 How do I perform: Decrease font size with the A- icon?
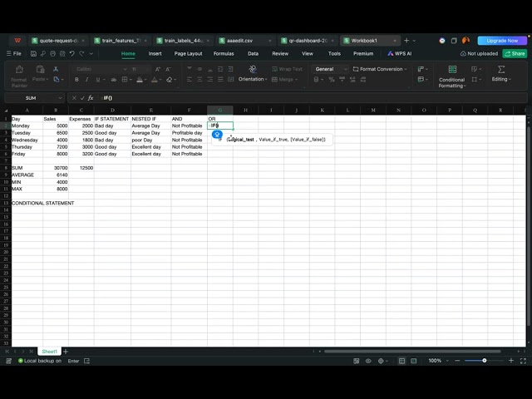click(168, 69)
